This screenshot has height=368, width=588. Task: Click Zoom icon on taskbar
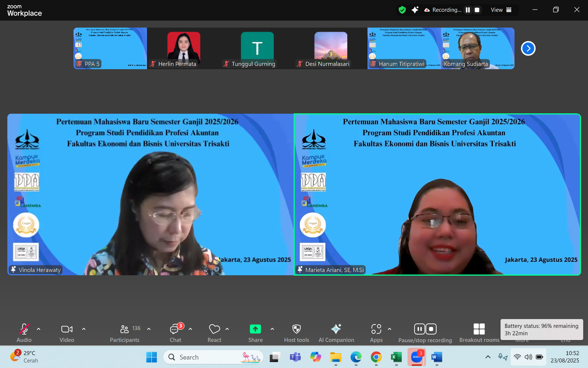pos(416,357)
